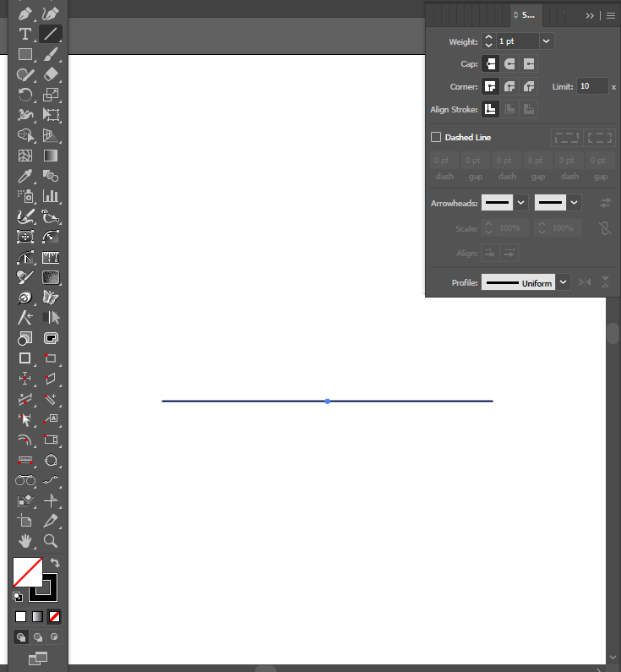Select the Scale tool
This screenshot has height=672, width=621.
click(x=51, y=95)
